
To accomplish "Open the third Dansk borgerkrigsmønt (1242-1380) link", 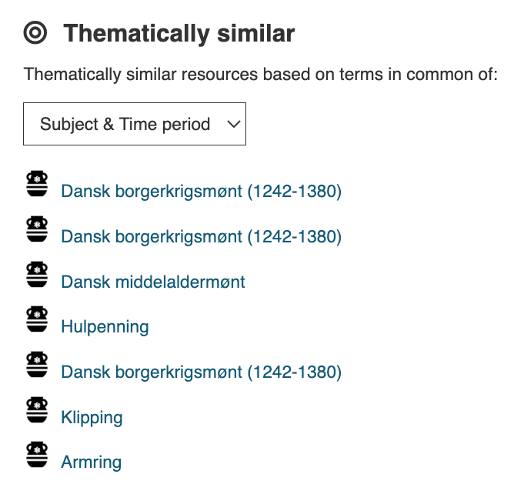I will (x=201, y=372).
